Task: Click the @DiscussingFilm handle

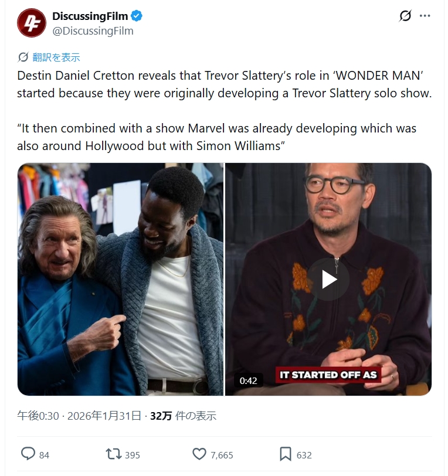Action: coord(93,31)
